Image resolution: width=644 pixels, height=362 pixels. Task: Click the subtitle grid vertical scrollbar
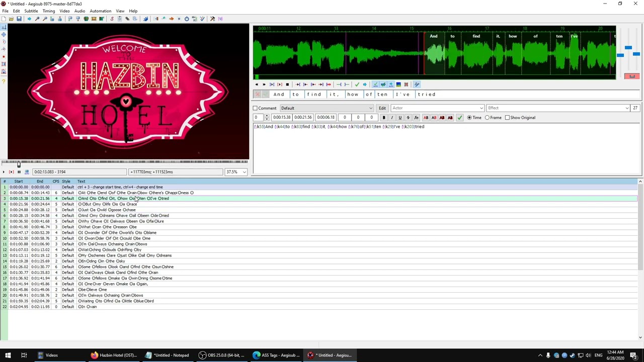click(640, 259)
